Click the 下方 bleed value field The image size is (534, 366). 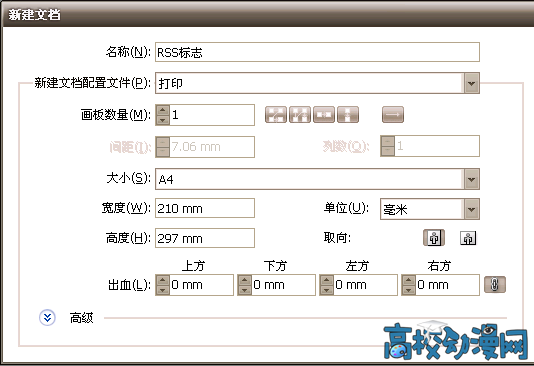point(283,285)
